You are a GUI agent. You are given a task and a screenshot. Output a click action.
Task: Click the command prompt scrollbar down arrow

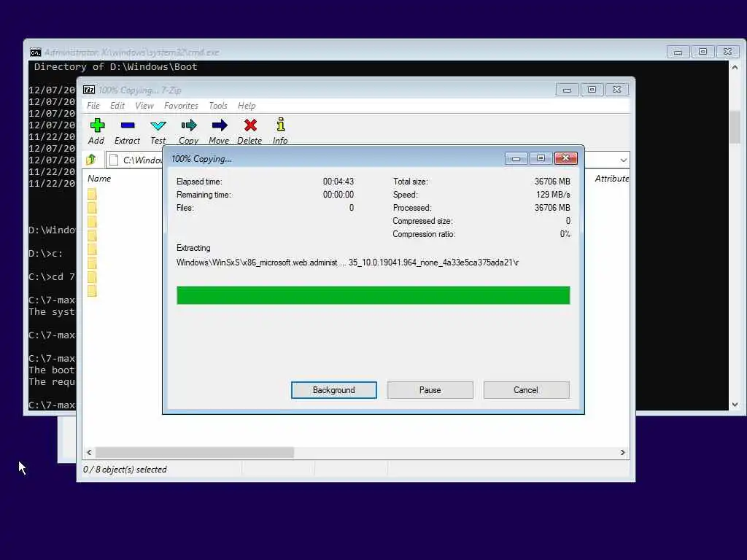pyautogui.click(x=735, y=404)
